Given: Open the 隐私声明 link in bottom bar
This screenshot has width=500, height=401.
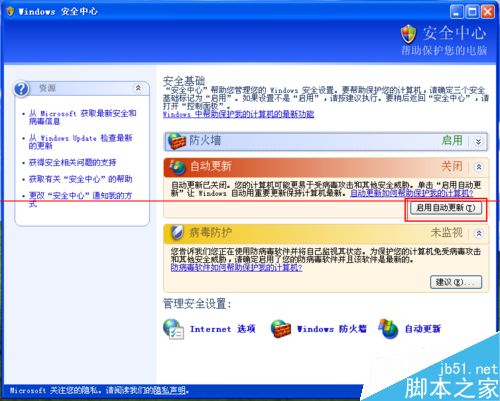Looking at the screenshot, I should click(169, 390).
